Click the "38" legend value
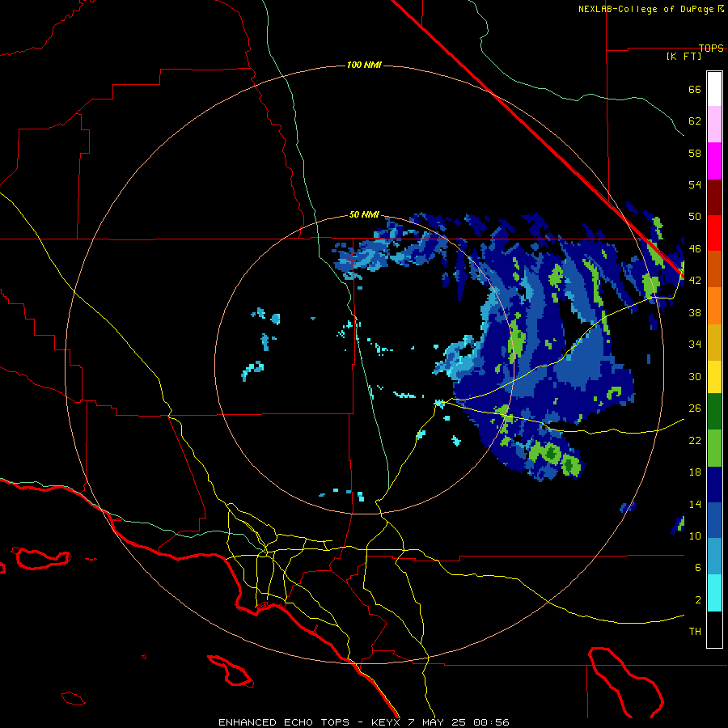The height and width of the screenshot is (728, 728). [x=695, y=313]
